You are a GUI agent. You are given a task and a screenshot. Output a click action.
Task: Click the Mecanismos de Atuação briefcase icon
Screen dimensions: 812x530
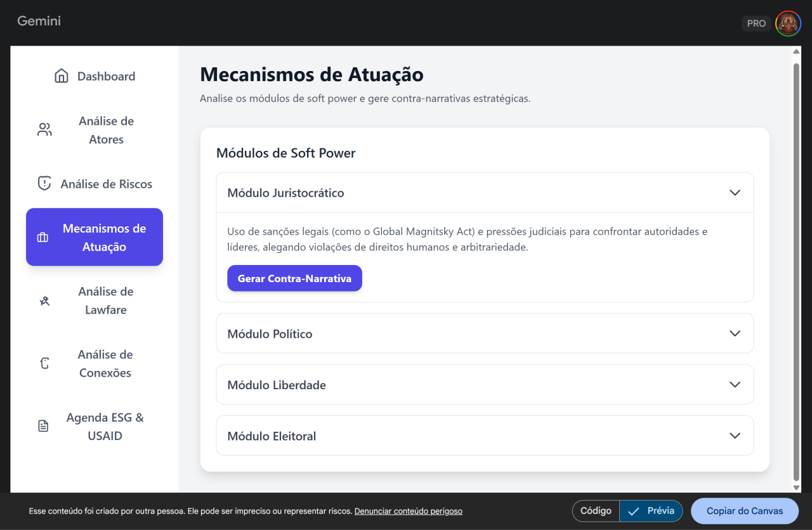click(43, 238)
